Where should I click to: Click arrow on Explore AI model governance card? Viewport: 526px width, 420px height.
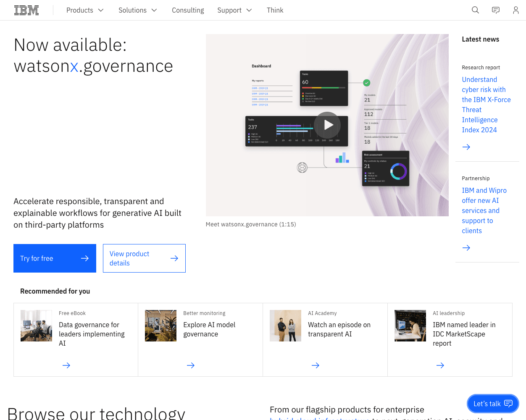tap(191, 365)
